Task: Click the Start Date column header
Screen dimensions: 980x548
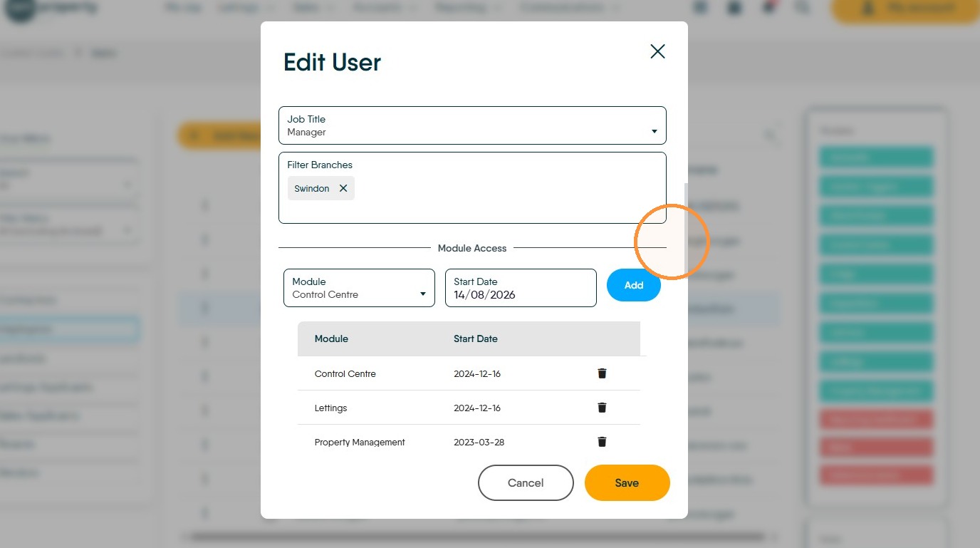Action: (476, 338)
